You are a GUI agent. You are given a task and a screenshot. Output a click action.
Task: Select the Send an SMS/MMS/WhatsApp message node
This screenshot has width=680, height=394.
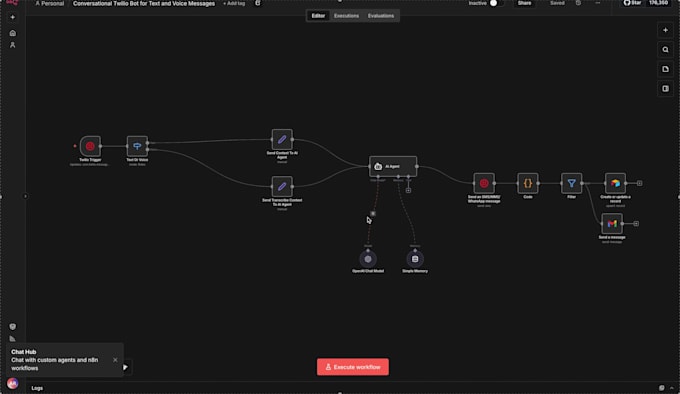point(484,183)
